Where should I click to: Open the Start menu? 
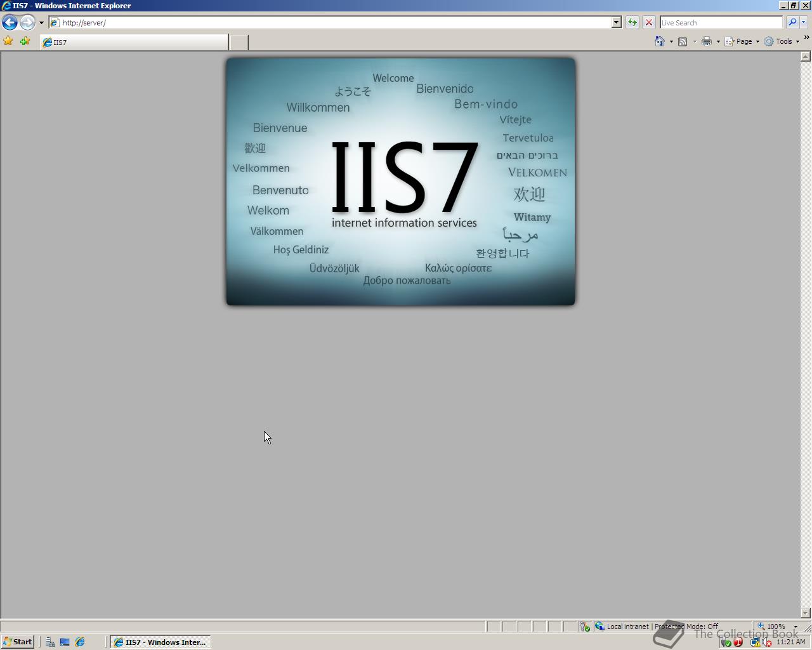(17, 642)
